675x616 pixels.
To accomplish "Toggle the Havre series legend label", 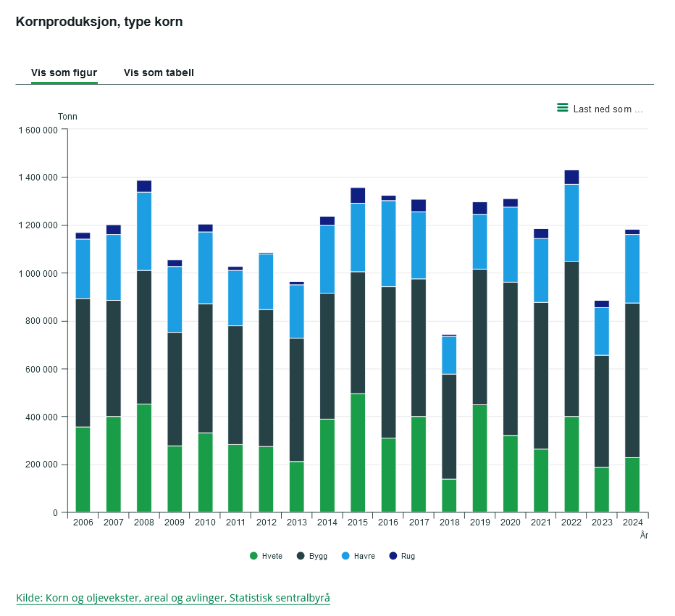I will pyautogui.click(x=364, y=556).
